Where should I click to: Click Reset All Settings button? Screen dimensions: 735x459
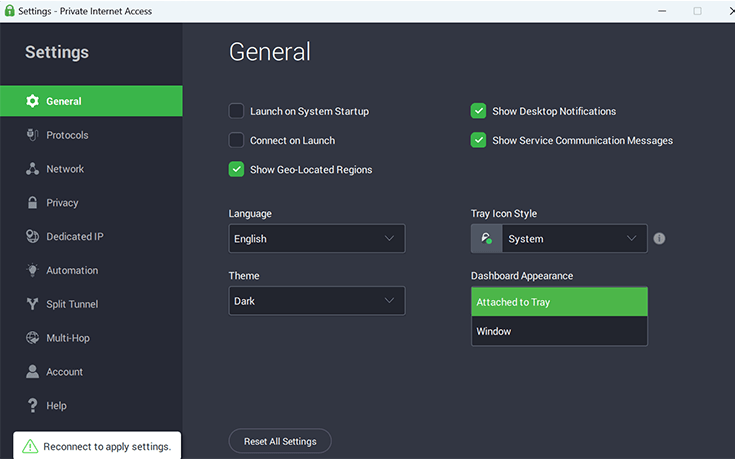click(280, 441)
